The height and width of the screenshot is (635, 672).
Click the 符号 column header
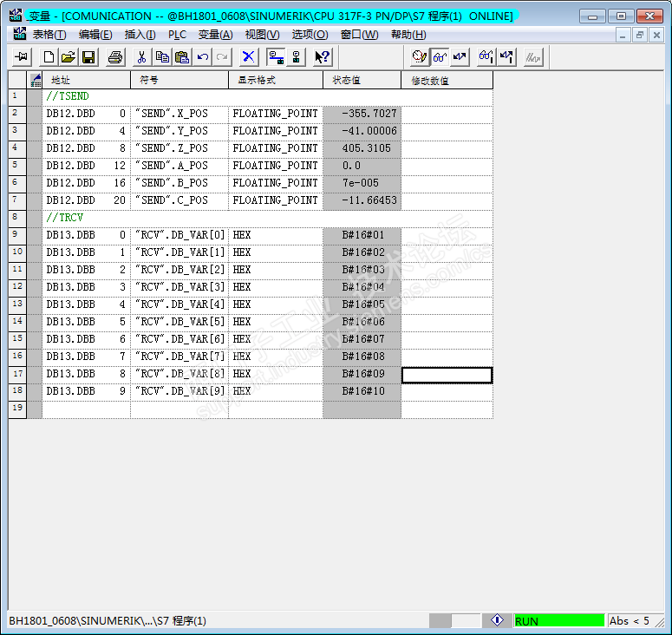(179, 80)
